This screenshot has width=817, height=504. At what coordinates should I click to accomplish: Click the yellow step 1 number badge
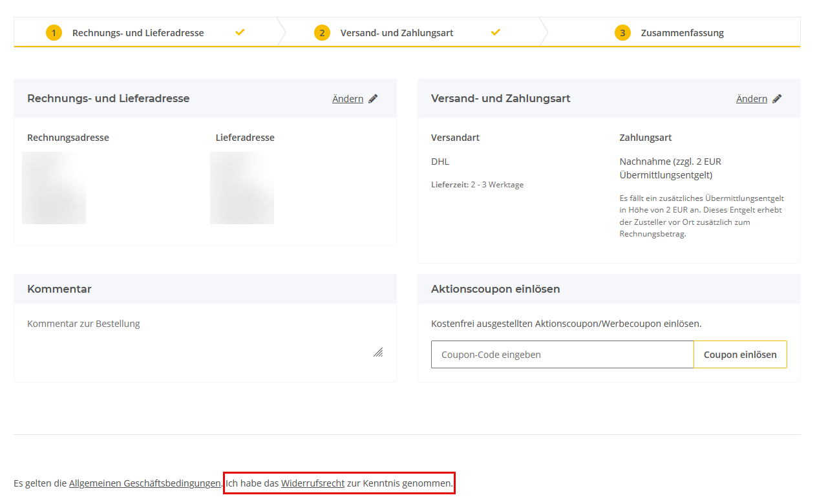(54, 33)
